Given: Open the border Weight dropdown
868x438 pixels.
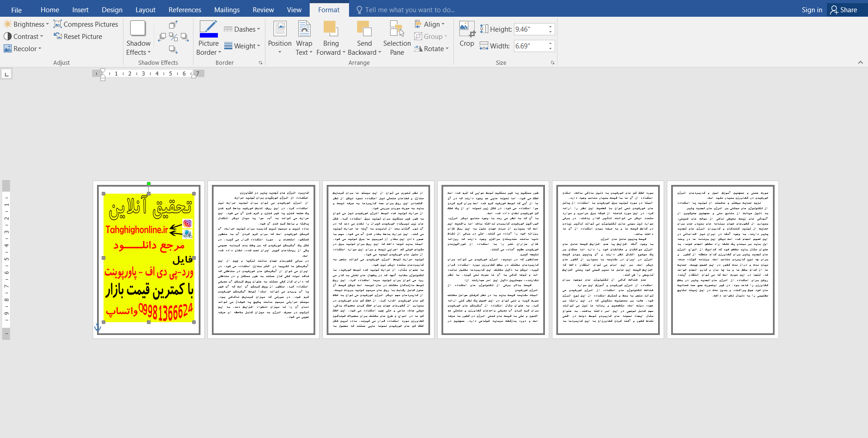Looking at the screenshot, I should 242,46.
